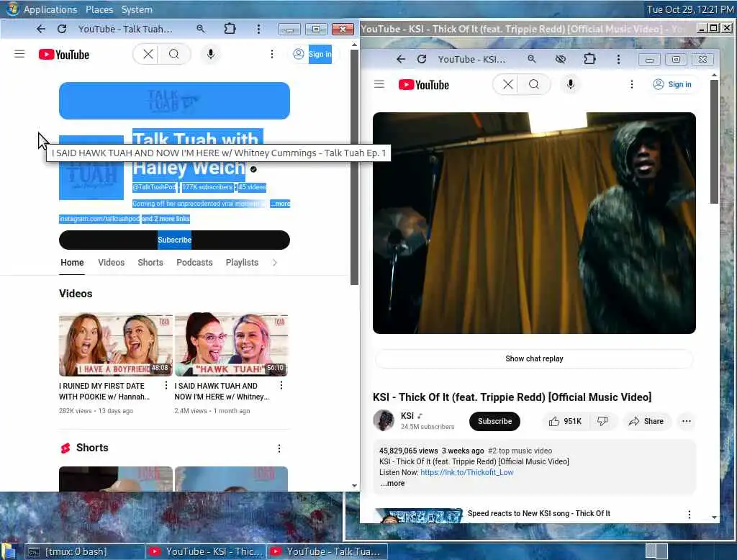Open YouTube settings dots in Talk Tuah window
The image size is (737, 560).
(271, 54)
